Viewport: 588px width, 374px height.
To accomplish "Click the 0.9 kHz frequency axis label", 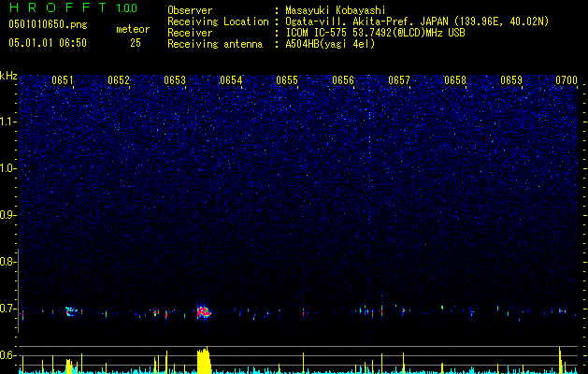I will [7, 215].
